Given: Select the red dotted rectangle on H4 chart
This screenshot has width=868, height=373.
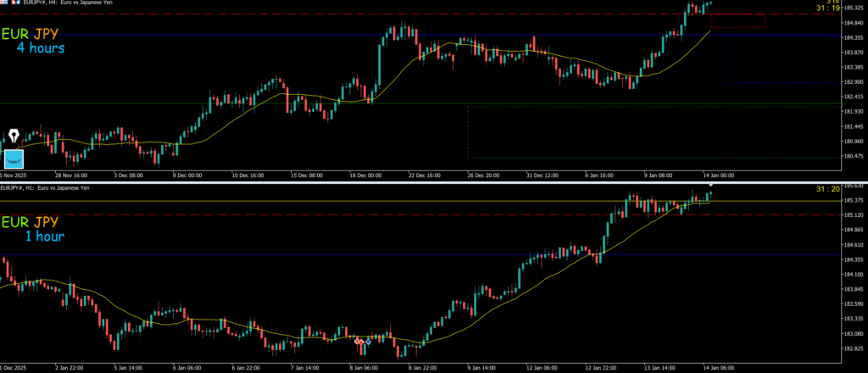Looking at the screenshot, I should pos(737,21).
